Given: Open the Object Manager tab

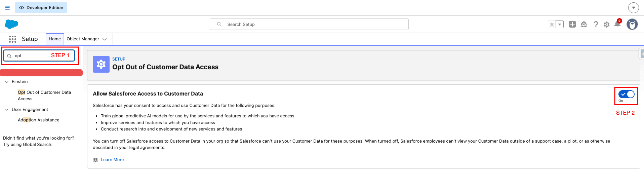Looking at the screenshot, I should (83, 39).
